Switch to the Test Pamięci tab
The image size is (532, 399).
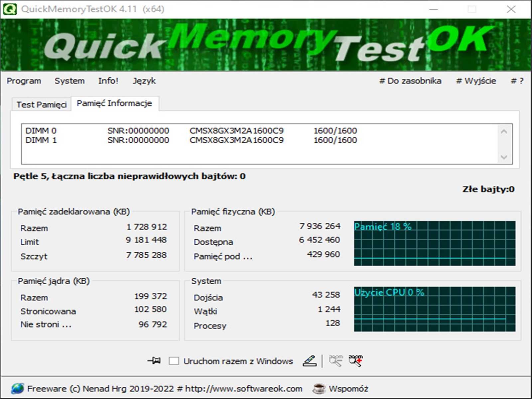[x=42, y=104]
